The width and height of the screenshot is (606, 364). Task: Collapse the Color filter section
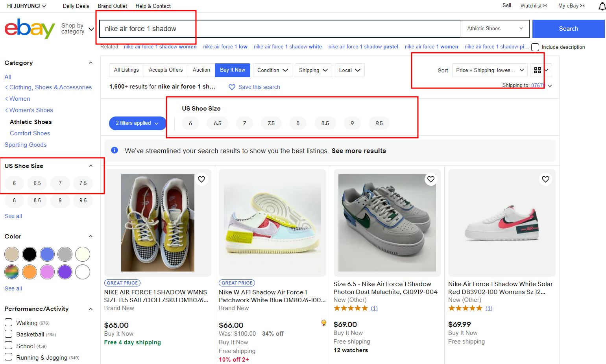(91, 237)
